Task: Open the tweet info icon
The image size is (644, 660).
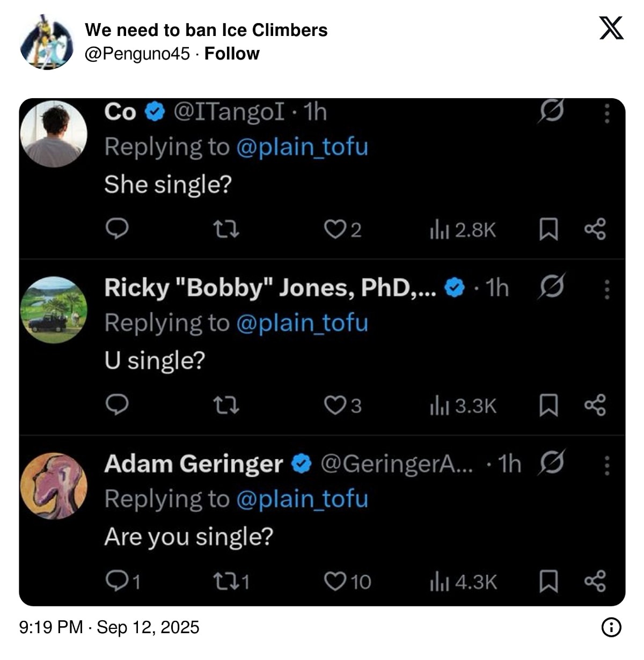Action: [x=611, y=627]
